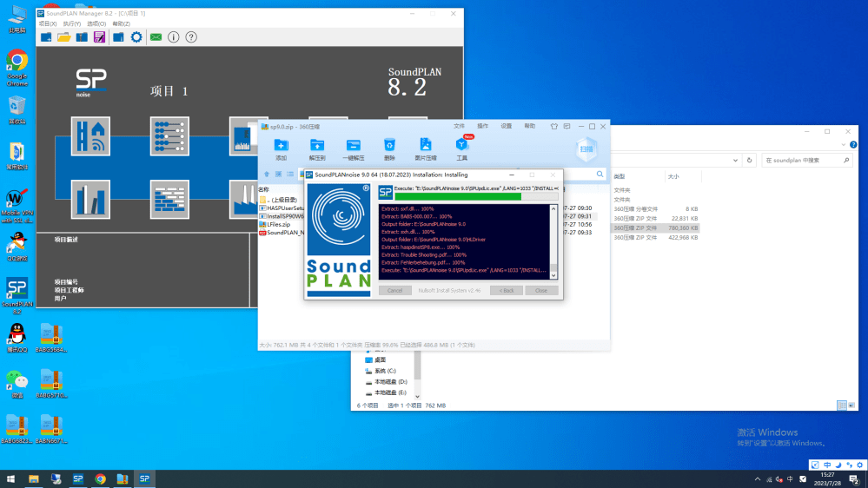Image resolution: width=868 pixels, height=488 pixels.
Task: Click the brick wall module tile
Action: [x=169, y=199]
